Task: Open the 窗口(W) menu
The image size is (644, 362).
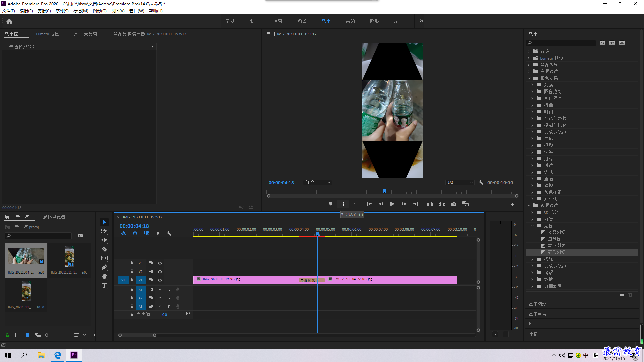Action: 137,11
